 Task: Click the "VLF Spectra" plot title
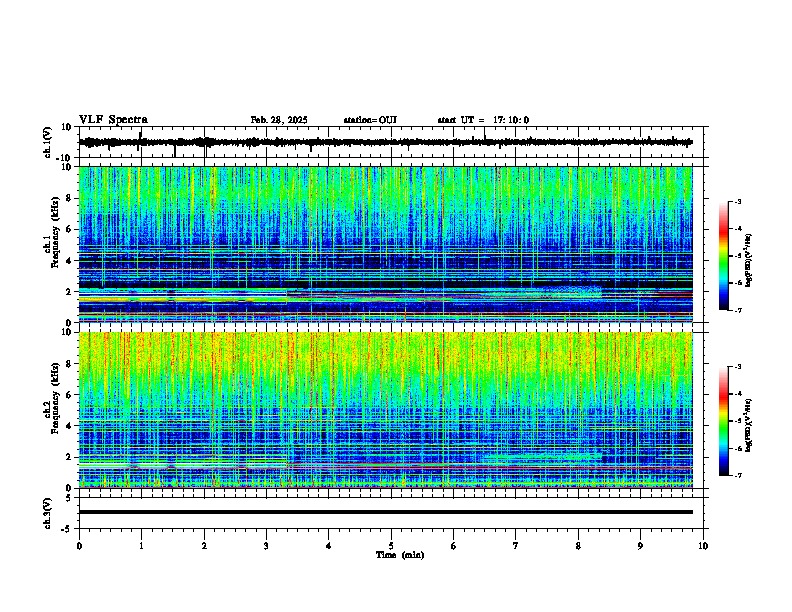click(x=113, y=120)
